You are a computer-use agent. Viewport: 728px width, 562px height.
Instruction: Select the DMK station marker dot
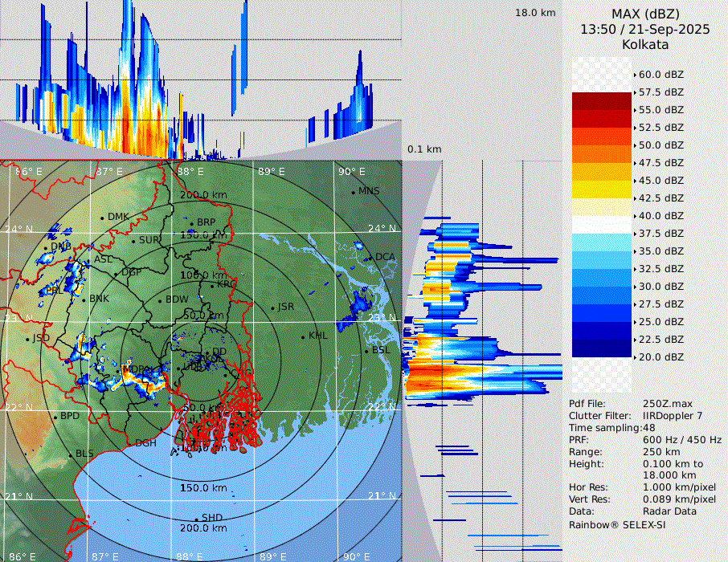point(102,218)
